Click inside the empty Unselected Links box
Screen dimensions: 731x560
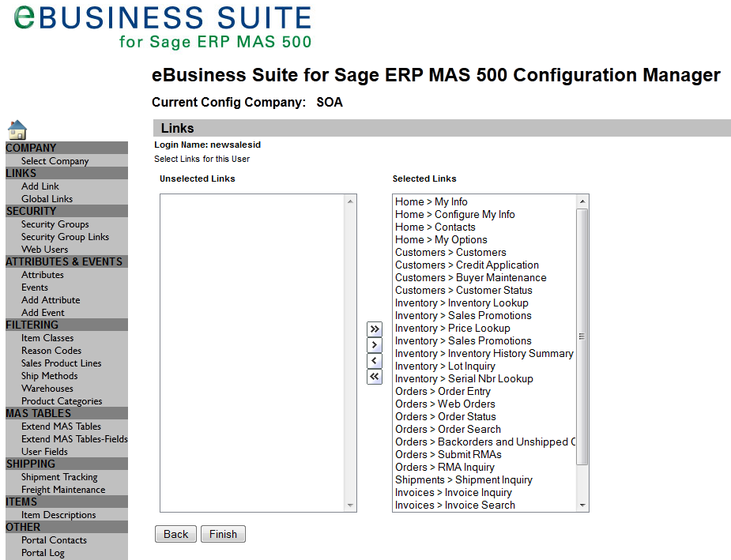pyautogui.click(x=253, y=352)
